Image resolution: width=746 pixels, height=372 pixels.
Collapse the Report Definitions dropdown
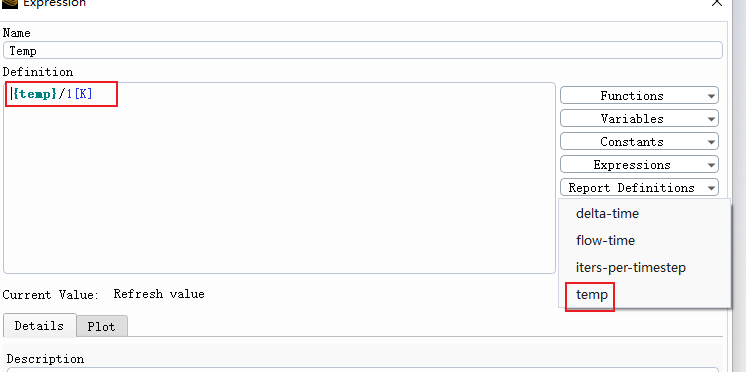coord(639,187)
